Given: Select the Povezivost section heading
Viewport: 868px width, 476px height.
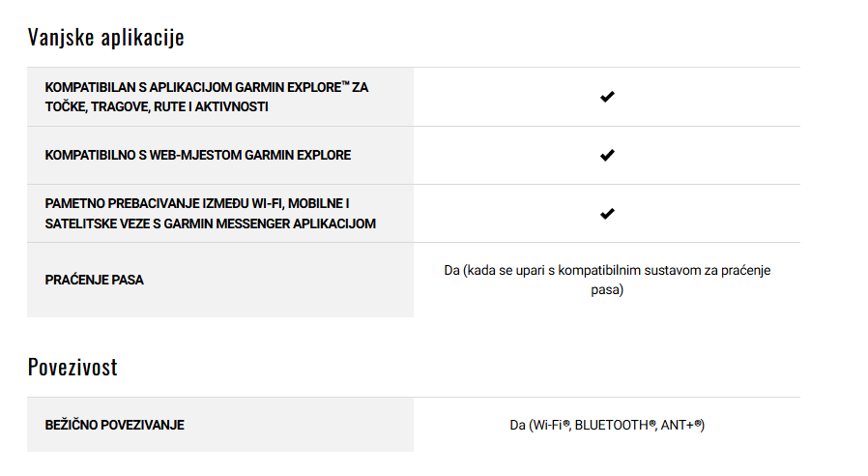Looking at the screenshot, I should (72, 368).
